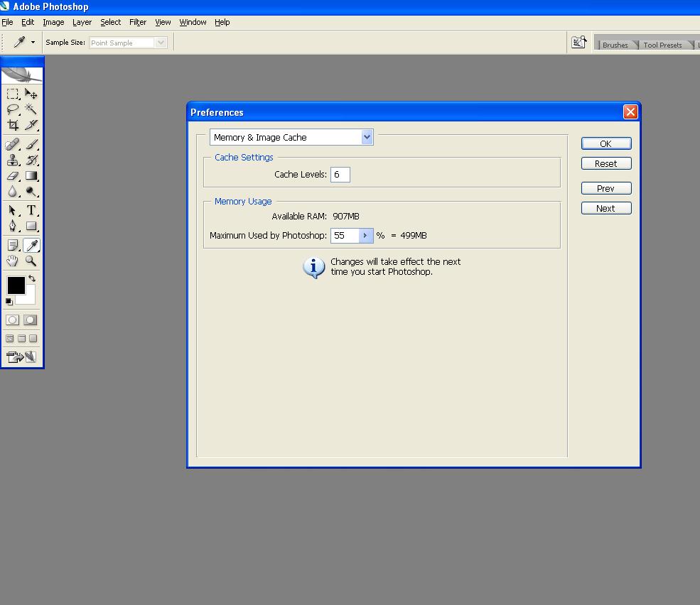
Task: Pick the Lasso tool
Action: click(x=13, y=109)
